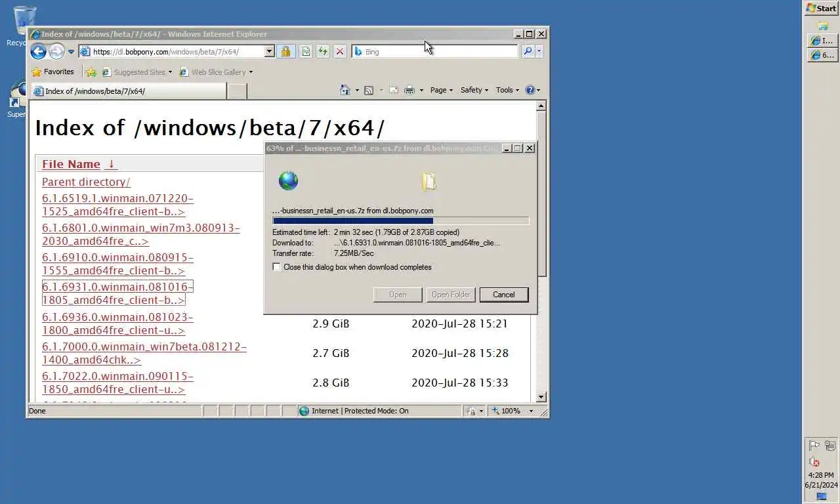Click the network tray icon

click(830, 445)
